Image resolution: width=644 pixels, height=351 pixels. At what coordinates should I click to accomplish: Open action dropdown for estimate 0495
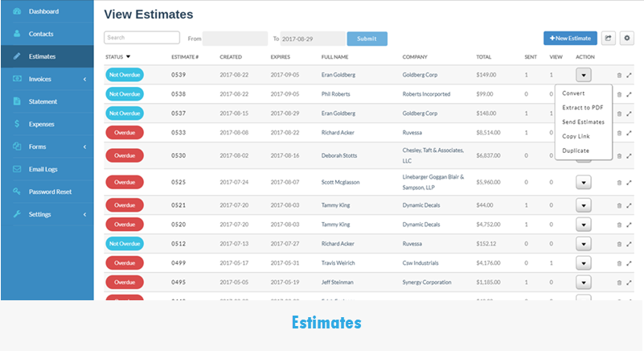(x=583, y=283)
